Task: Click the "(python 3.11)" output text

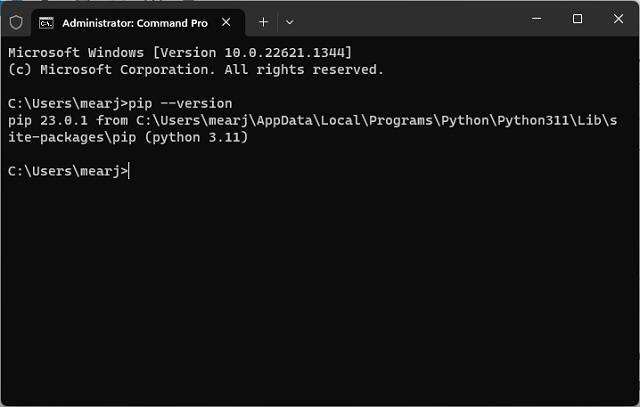Action: (197, 137)
